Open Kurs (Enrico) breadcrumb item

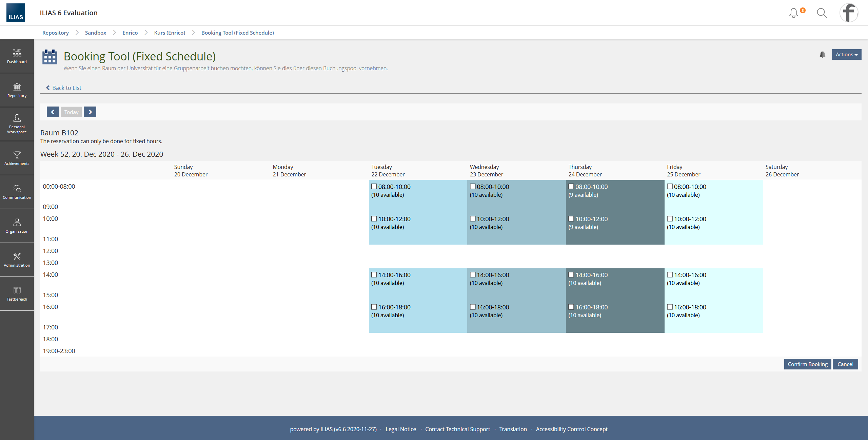(170, 33)
